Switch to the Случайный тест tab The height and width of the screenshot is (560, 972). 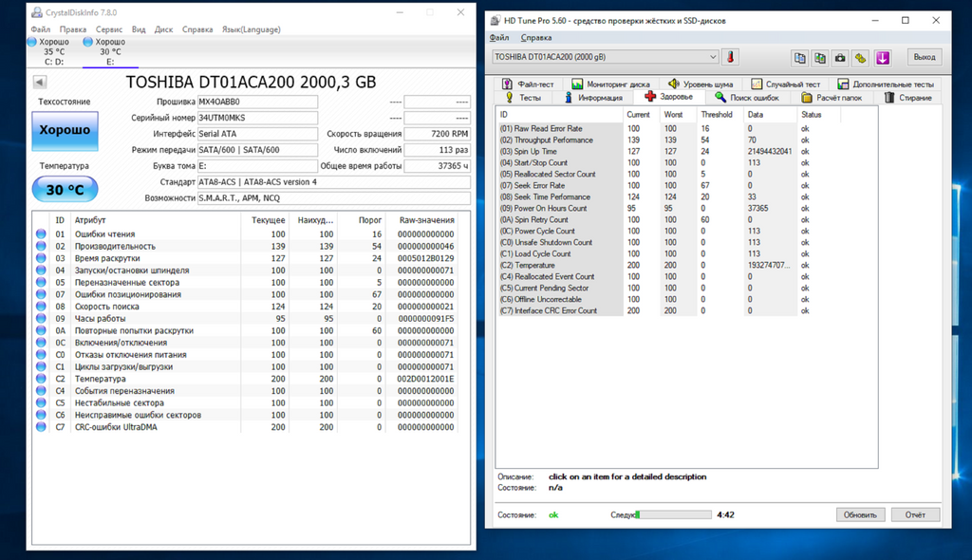(785, 84)
